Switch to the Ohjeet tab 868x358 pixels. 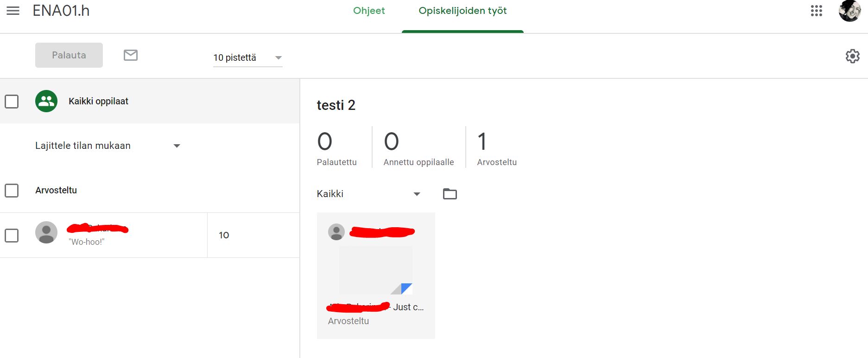(x=369, y=11)
